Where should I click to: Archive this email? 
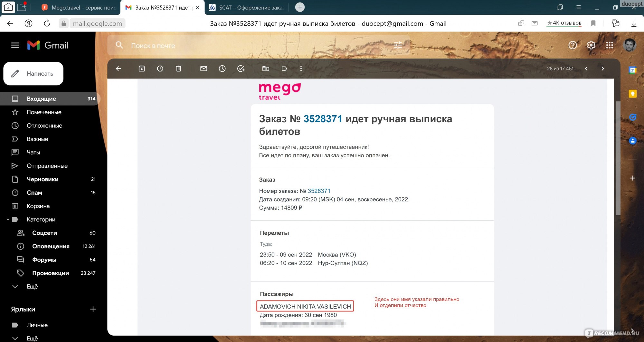point(142,69)
